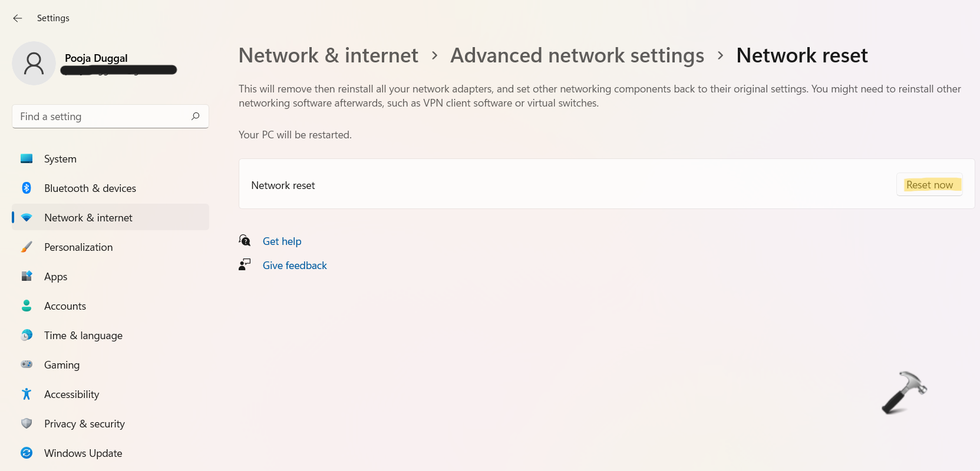The height and width of the screenshot is (471, 980).
Task: Open the Apps icon in sidebar
Action: pos(27,276)
